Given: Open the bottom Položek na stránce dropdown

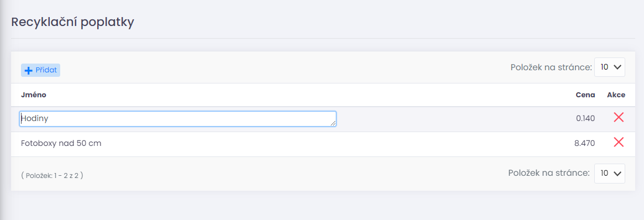Looking at the screenshot, I should [x=610, y=174].
